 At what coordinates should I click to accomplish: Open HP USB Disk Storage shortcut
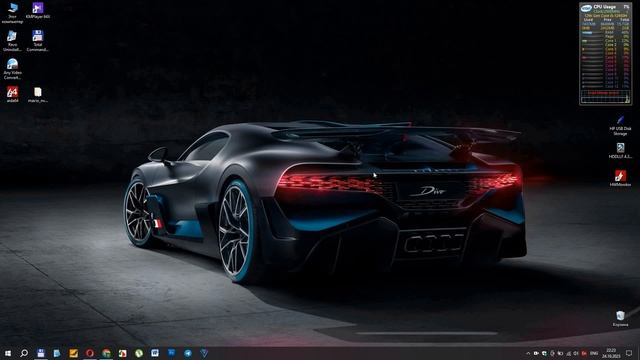click(x=620, y=125)
